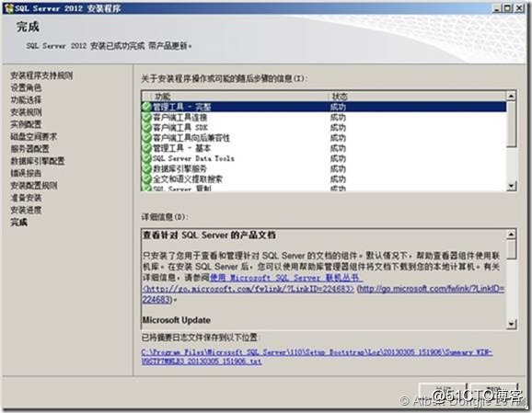Click the feature list scroll-down arrow
The image size is (532, 413).
(511, 186)
